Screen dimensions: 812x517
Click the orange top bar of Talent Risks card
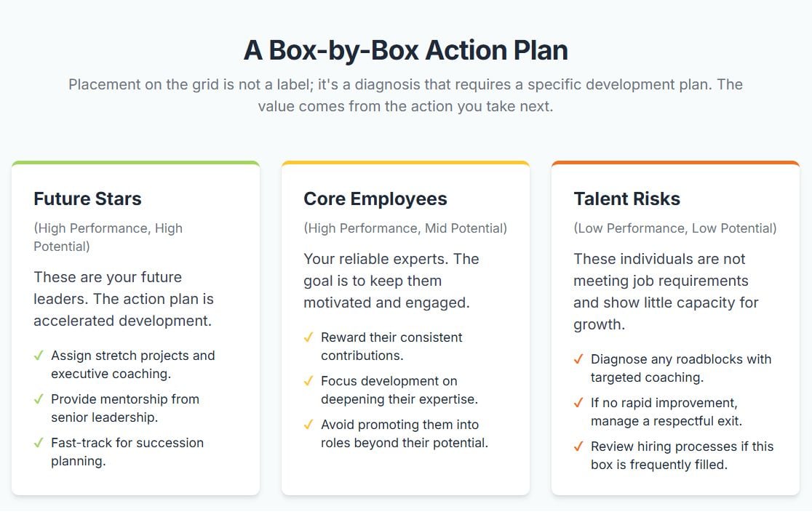[x=675, y=162]
